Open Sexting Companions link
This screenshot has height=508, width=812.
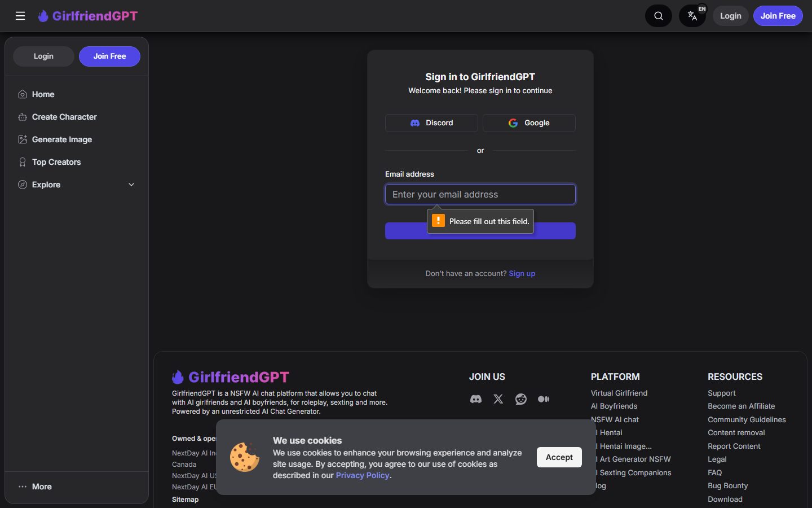point(634,472)
